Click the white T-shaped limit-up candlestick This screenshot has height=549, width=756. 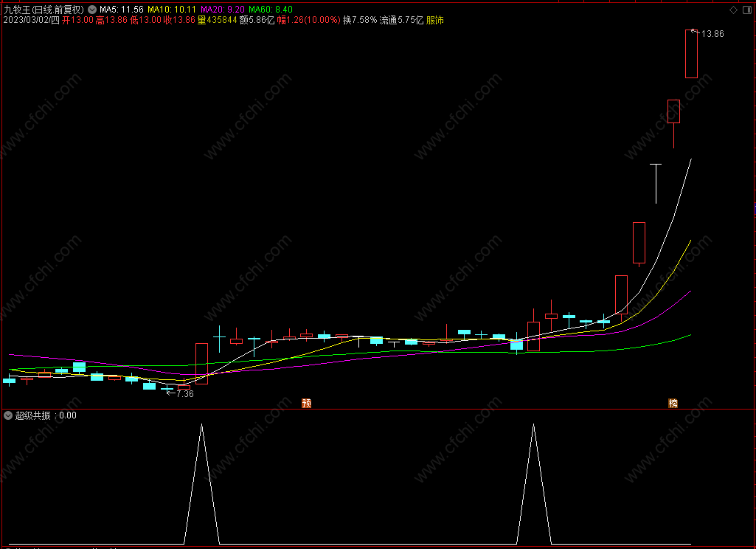pyautogui.click(x=656, y=183)
